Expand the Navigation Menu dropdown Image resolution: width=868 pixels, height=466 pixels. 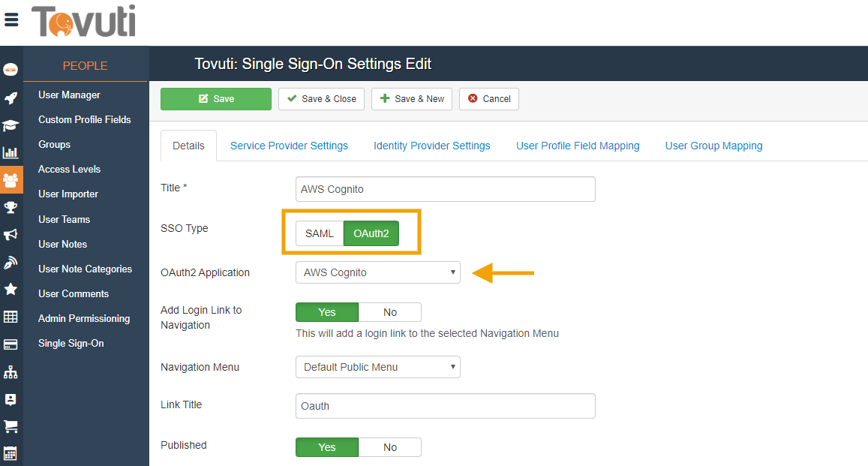coord(378,367)
